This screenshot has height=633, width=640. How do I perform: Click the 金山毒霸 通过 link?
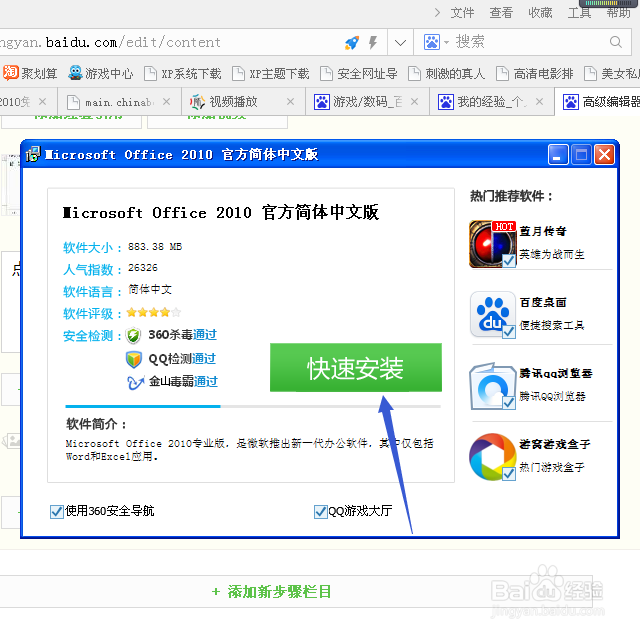pos(205,382)
